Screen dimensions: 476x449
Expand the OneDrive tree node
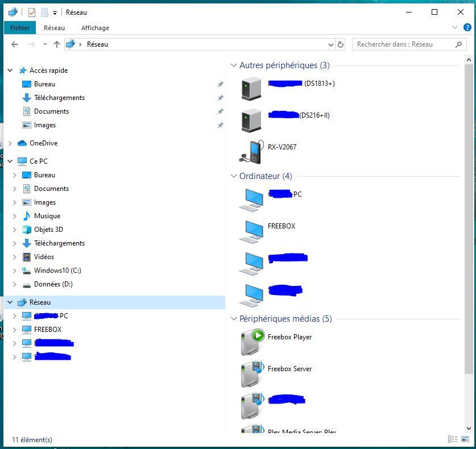[10, 143]
